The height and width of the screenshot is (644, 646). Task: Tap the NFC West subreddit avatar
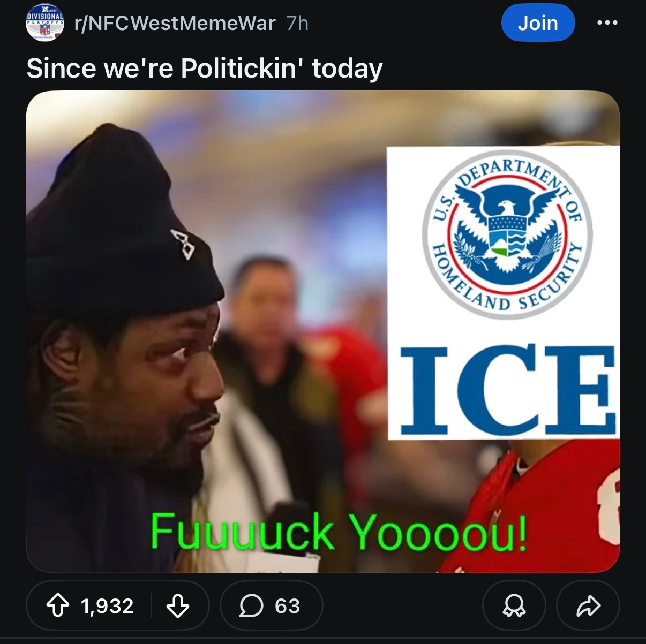[x=45, y=22]
